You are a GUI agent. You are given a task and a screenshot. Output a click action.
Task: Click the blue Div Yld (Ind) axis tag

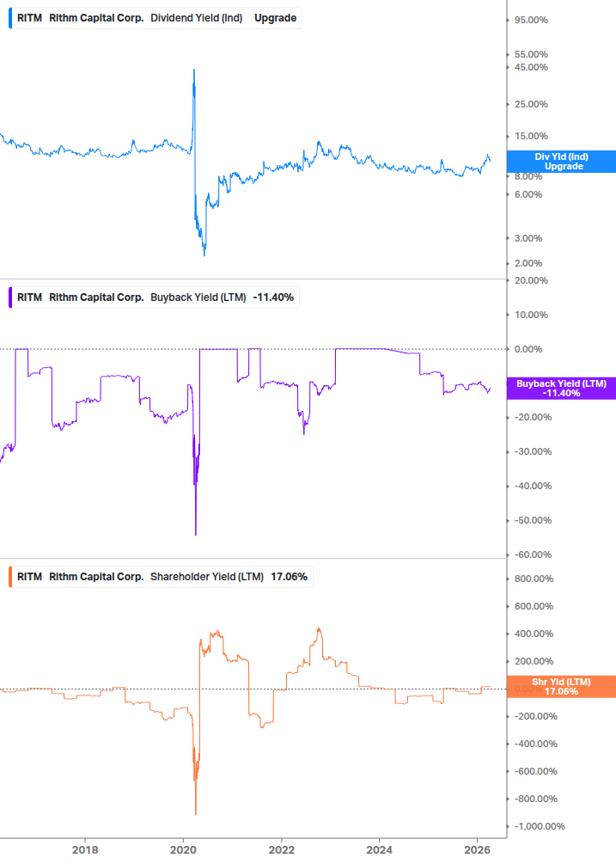[561, 161]
